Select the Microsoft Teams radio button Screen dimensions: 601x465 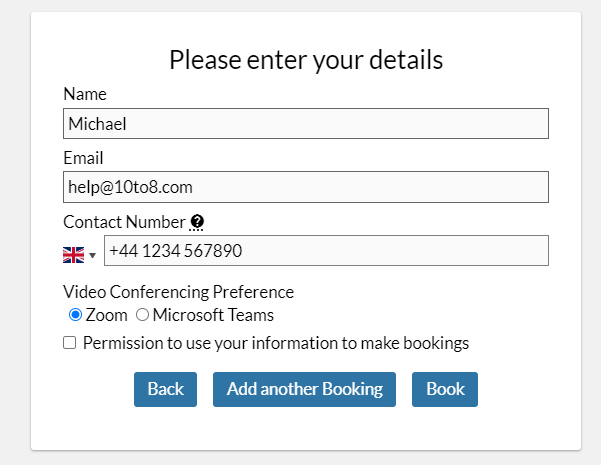[x=142, y=315]
